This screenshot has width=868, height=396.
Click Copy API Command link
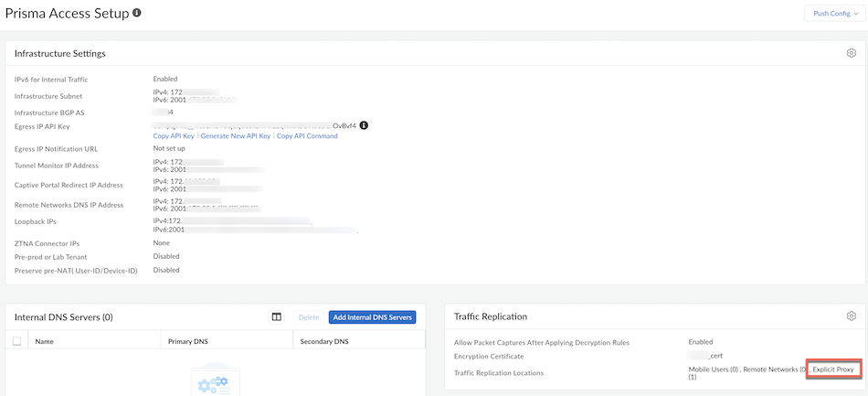tap(307, 136)
